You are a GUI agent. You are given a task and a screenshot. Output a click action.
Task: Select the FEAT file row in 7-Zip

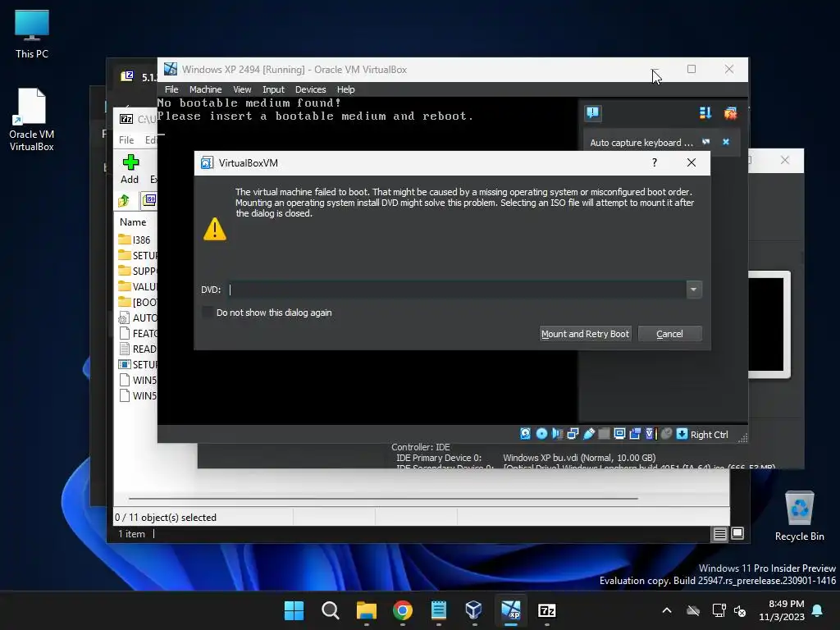tap(137, 333)
